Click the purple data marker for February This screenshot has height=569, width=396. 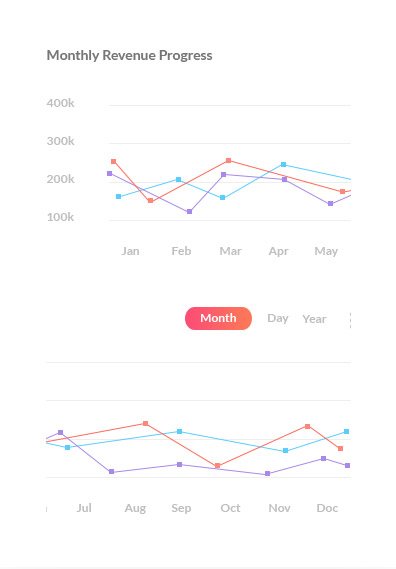point(189,212)
